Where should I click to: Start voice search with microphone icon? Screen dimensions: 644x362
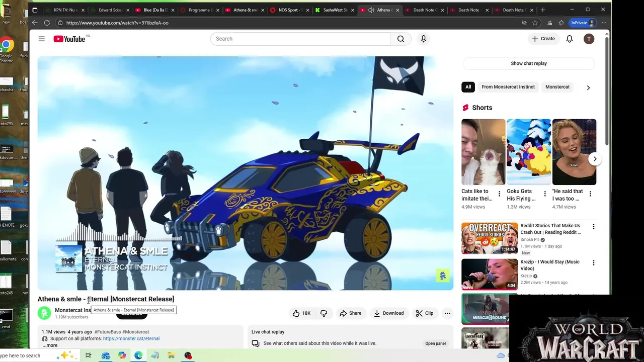[x=424, y=39]
